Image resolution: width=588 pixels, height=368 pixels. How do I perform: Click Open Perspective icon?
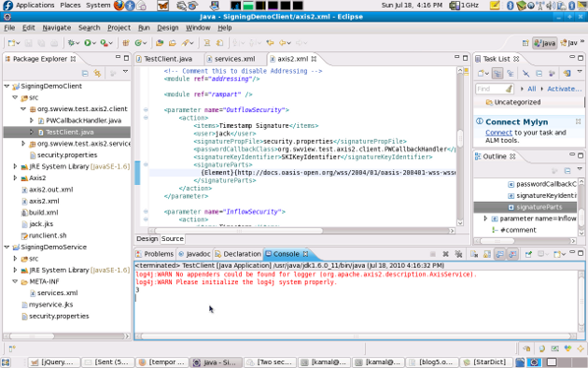click(525, 43)
